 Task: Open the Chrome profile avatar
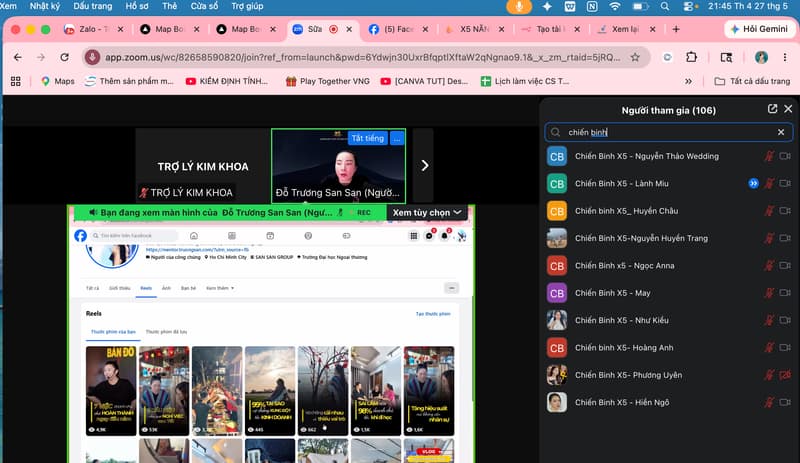[x=761, y=57]
